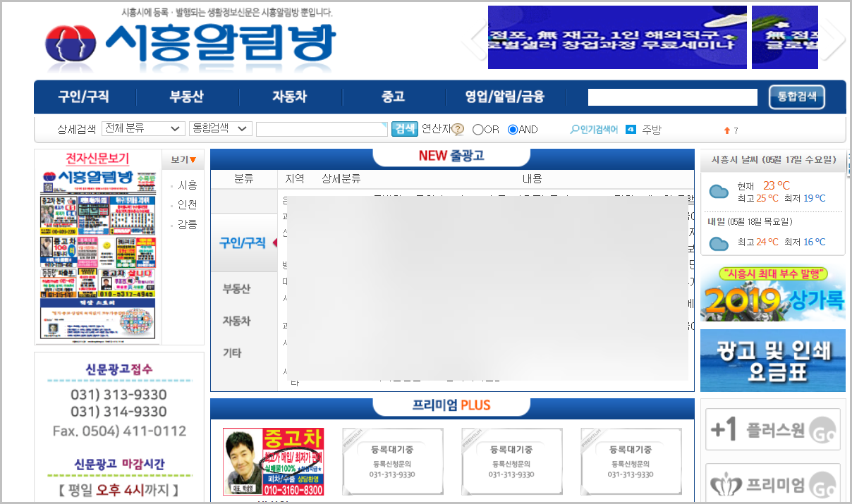Click the 연산자 help question-mark icon

point(458,130)
